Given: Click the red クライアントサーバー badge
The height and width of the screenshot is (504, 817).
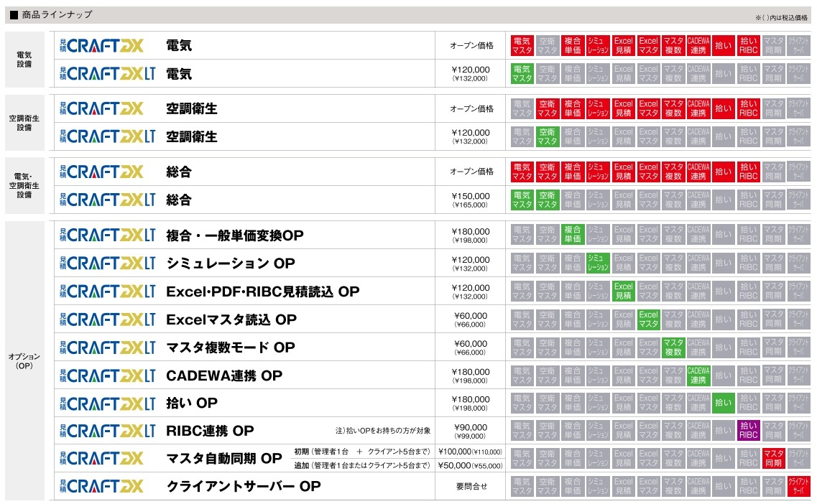Looking at the screenshot, I should [798, 486].
